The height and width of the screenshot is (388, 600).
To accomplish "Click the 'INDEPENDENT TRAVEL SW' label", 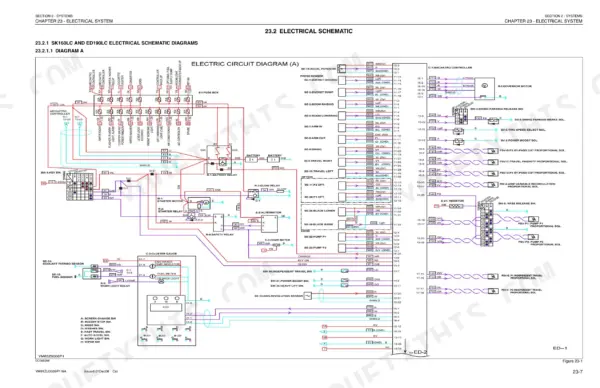I will tap(287, 272).
